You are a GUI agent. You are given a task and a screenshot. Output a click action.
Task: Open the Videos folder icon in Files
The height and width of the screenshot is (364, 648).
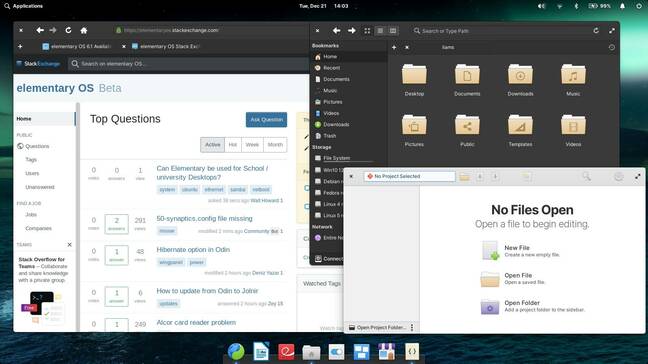tap(573, 131)
